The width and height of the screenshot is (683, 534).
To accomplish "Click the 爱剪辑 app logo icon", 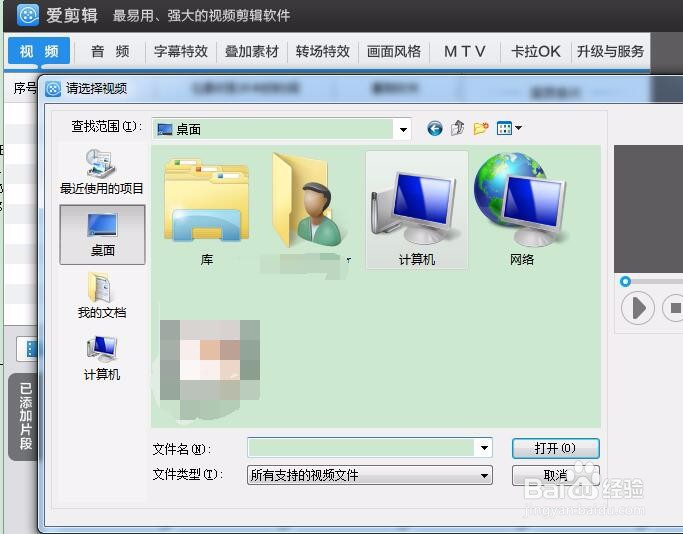I will pyautogui.click(x=28, y=15).
